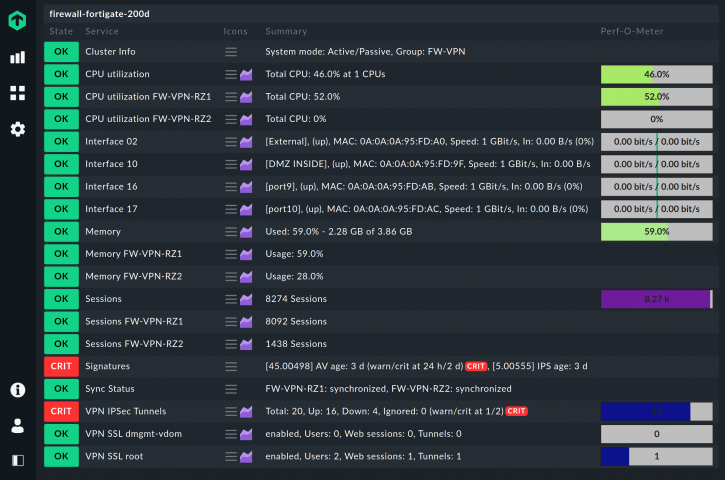Screen dimensions: 725x480
Task: Show the graph icon for Interface 16
Action: pyautogui.click(x=246, y=187)
